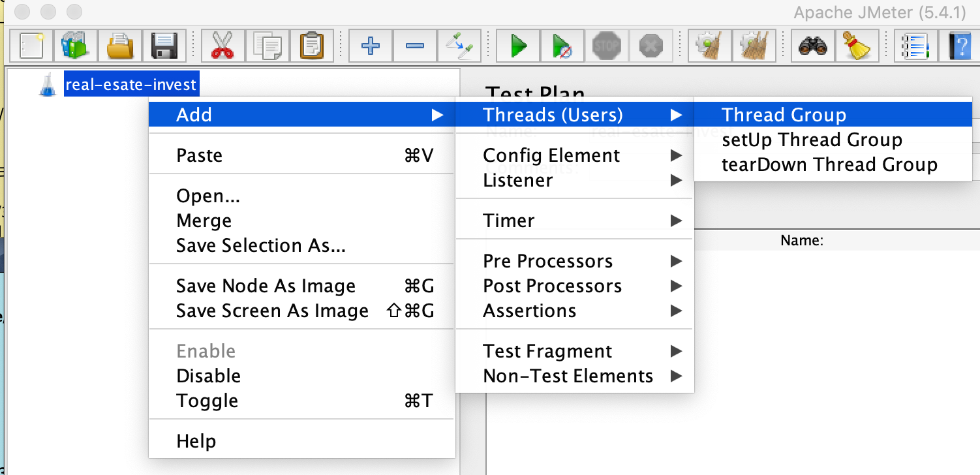Click the Open file folder icon
Viewport: 980px width, 475px height.
(x=121, y=46)
